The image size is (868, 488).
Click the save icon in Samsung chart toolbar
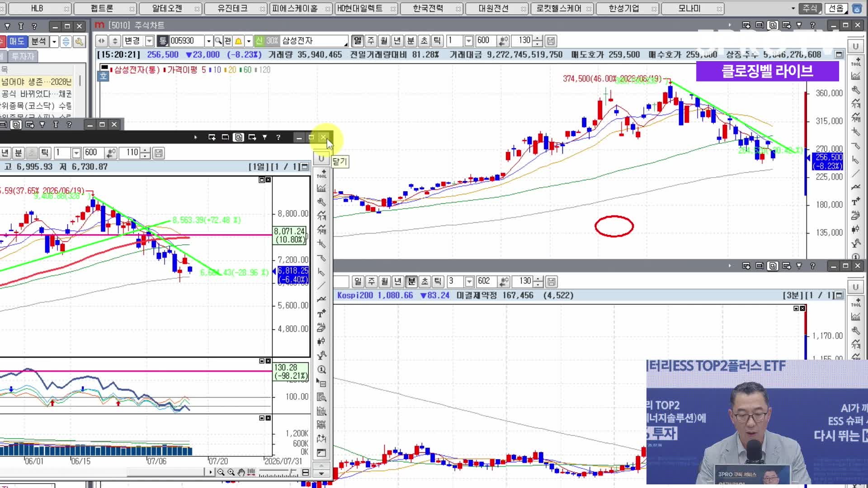coord(551,41)
